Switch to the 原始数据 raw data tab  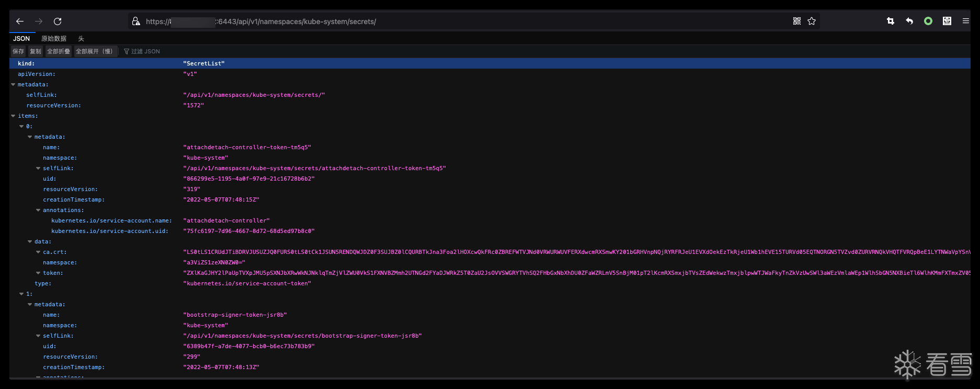(x=54, y=39)
